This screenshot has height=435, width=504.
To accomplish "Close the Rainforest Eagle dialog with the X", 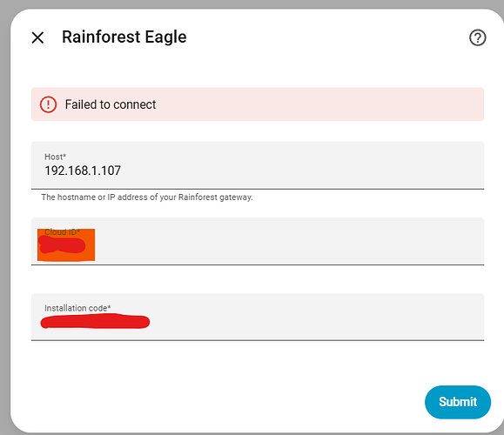I will pyautogui.click(x=37, y=37).
